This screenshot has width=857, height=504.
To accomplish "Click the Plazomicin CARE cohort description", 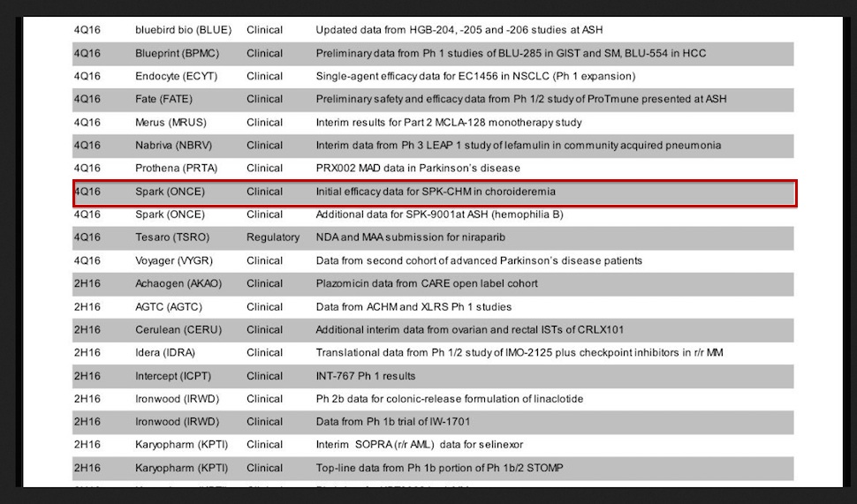I will point(427,283).
